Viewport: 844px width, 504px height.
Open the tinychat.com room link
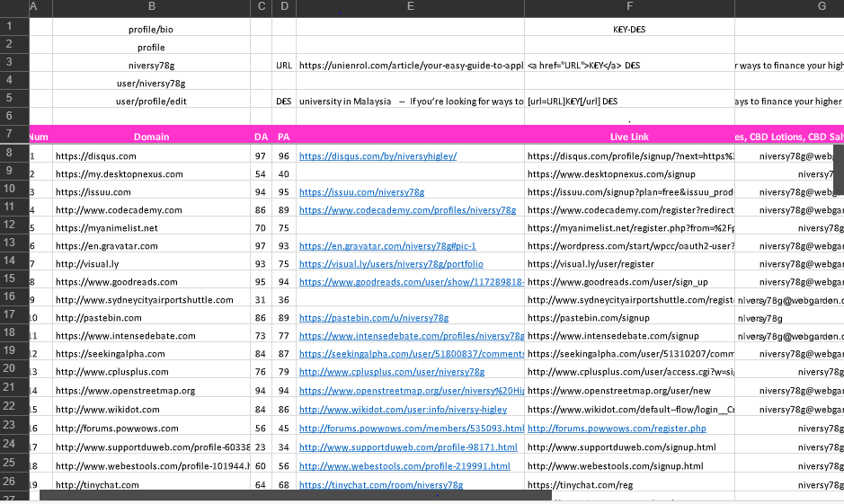click(x=381, y=485)
